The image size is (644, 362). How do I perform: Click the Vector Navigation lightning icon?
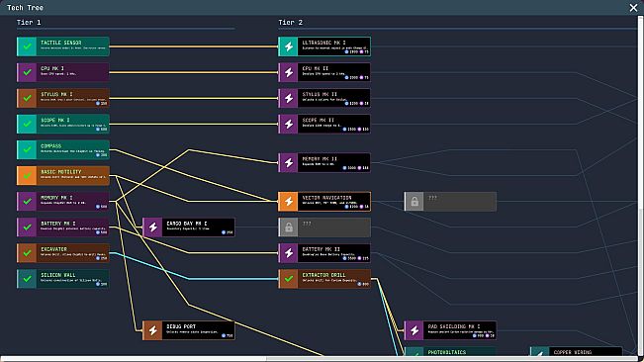coord(289,202)
